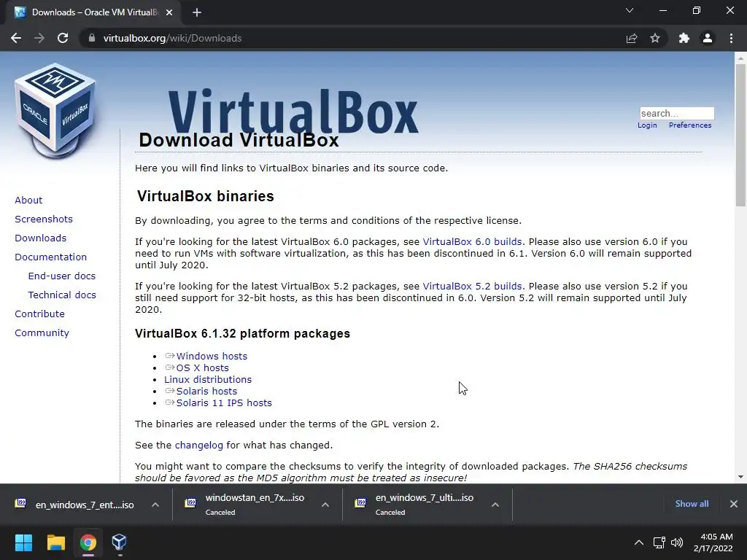Screen dimensions: 747x560
Task: Click the page's vertical scrollbar thumb
Action: click(740, 135)
